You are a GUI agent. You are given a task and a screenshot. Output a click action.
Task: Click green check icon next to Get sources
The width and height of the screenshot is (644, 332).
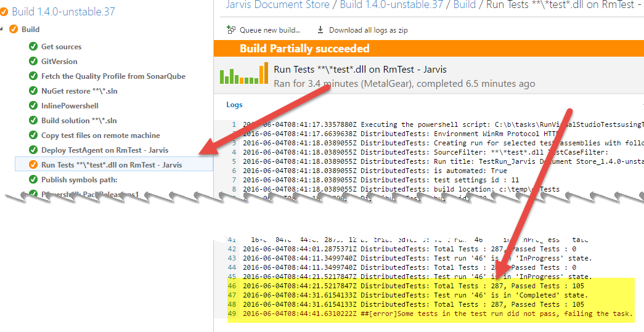(33, 46)
